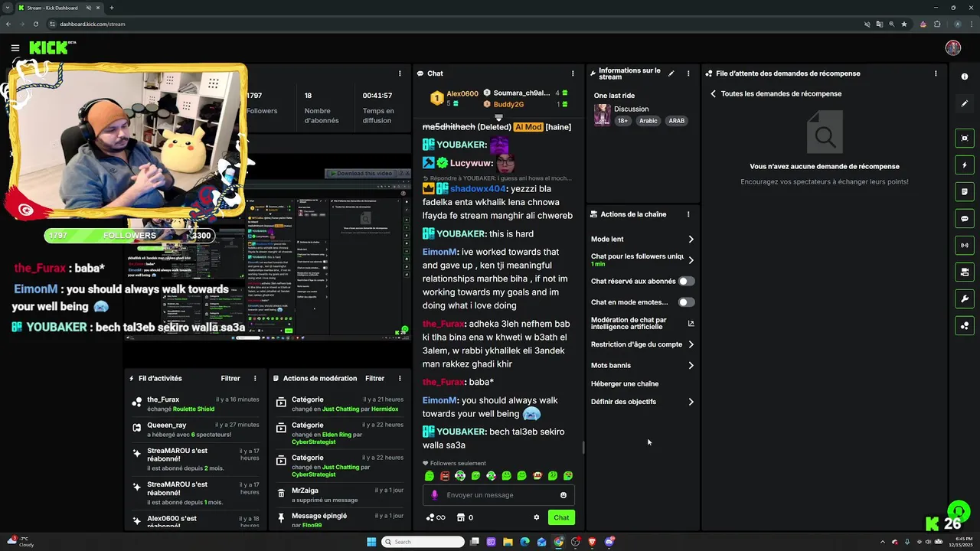Edit stream information pencil icon
Image resolution: width=980 pixels, height=551 pixels.
click(x=671, y=73)
